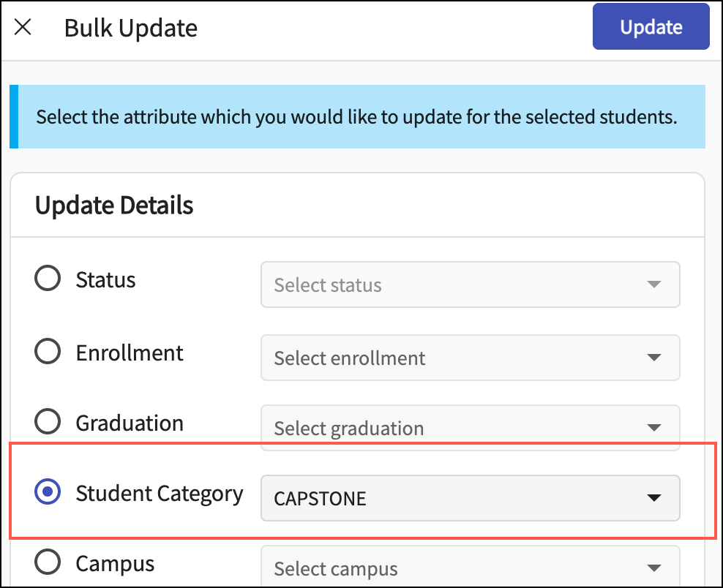Open the CAPSTONE student category dropdown

(x=470, y=498)
